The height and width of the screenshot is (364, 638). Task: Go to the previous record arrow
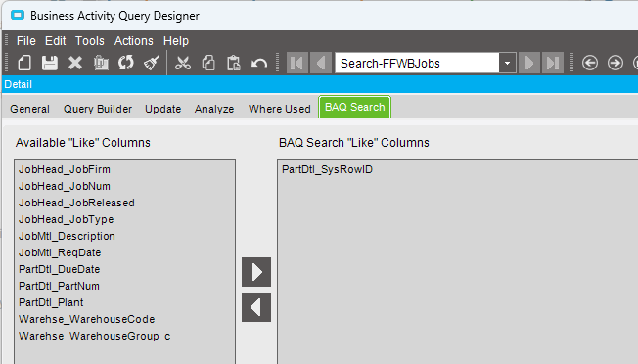[321, 63]
